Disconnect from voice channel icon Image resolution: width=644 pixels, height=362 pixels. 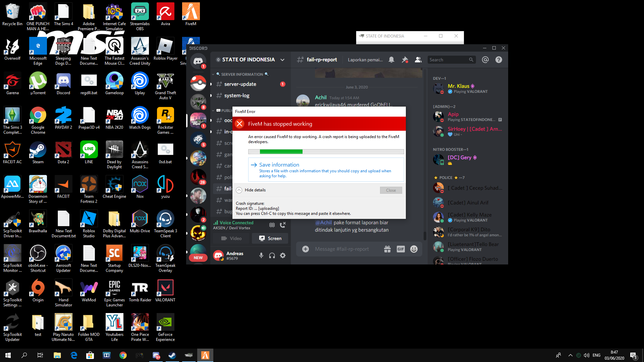(283, 225)
